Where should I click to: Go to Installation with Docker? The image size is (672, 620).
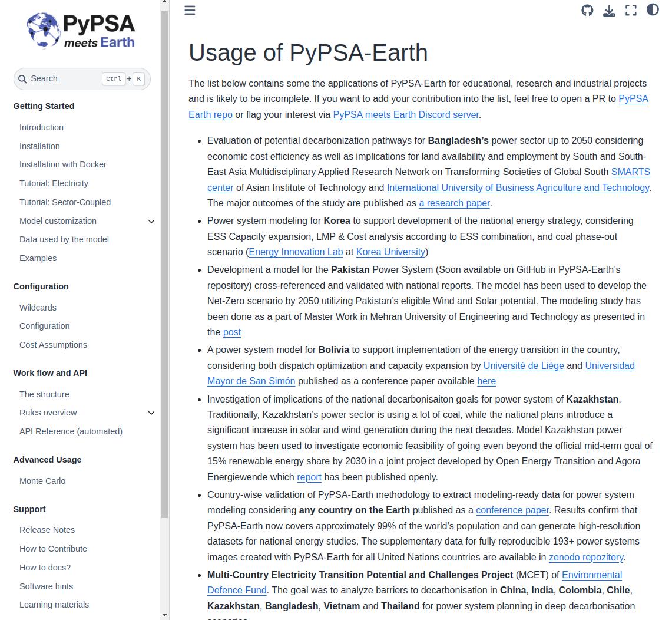(x=63, y=164)
